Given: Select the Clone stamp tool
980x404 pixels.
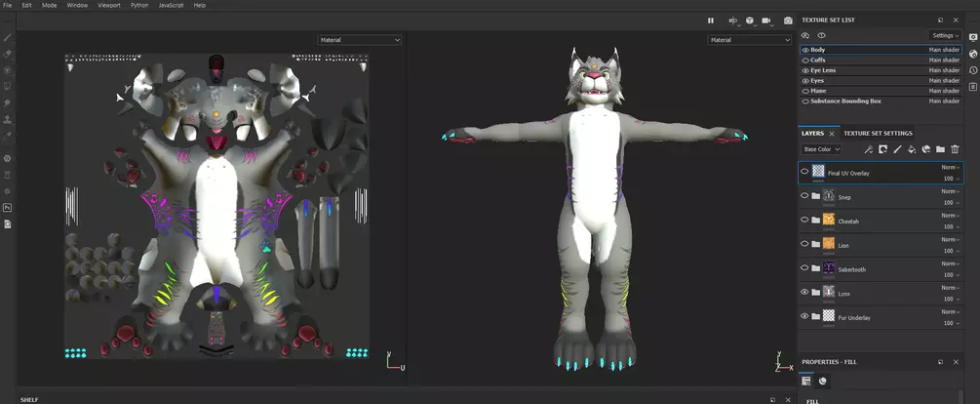Looking at the screenshot, I should point(8,119).
